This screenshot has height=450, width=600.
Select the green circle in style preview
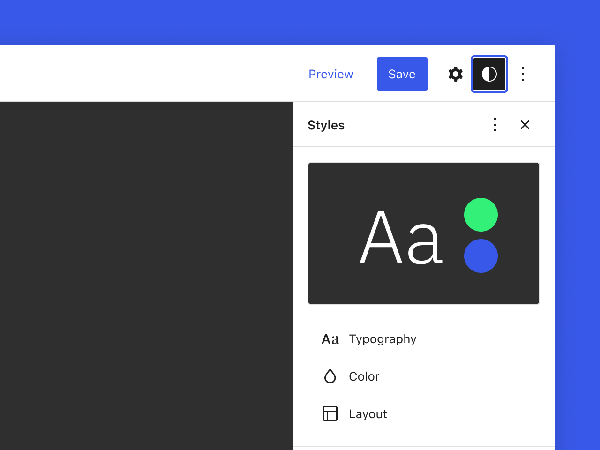coord(481,215)
